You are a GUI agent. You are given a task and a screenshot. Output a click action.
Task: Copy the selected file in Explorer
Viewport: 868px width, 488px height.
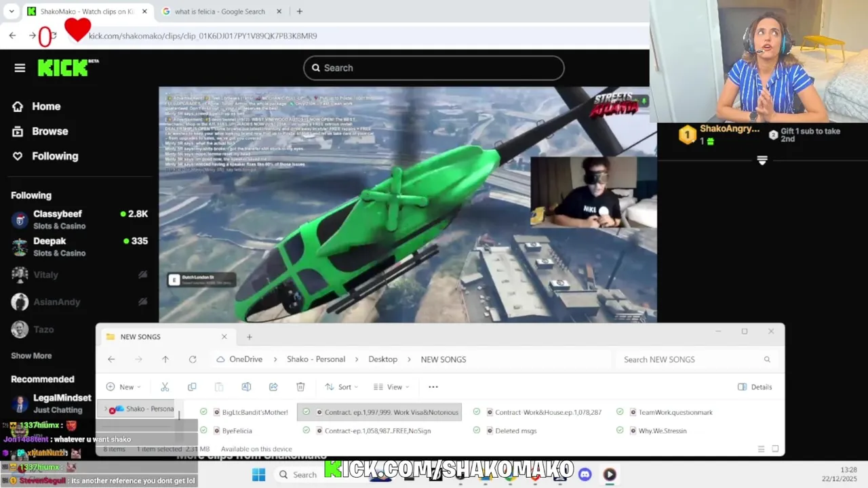[192, 387]
